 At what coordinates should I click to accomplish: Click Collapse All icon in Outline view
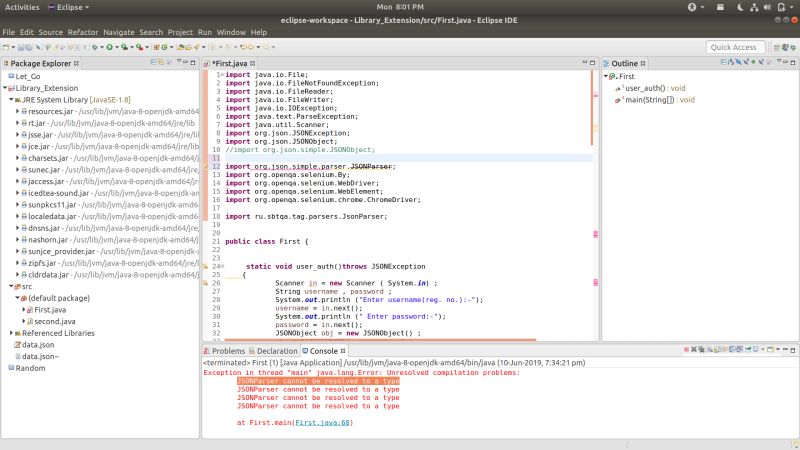click(723, 63)
